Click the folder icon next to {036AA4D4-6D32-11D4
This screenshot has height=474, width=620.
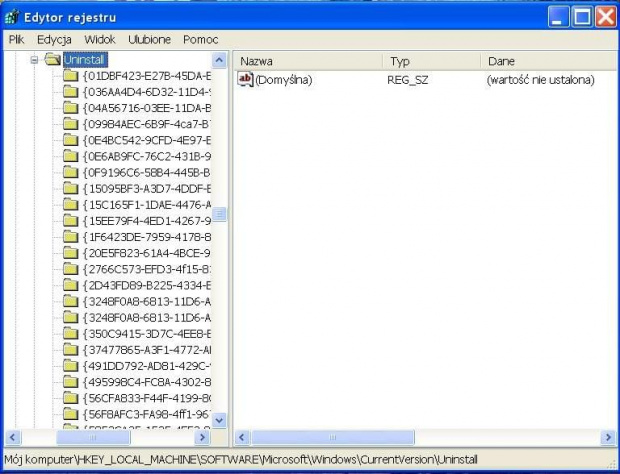70,91
